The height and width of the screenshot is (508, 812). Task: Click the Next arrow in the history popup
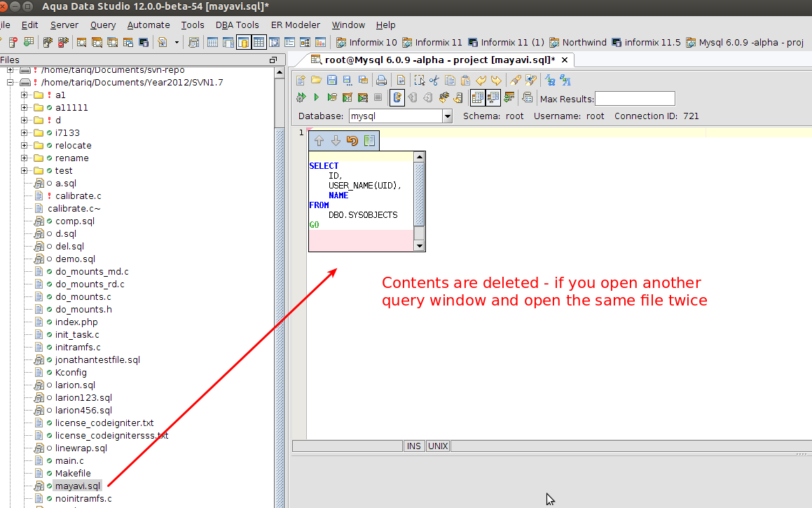click(336, 140)
